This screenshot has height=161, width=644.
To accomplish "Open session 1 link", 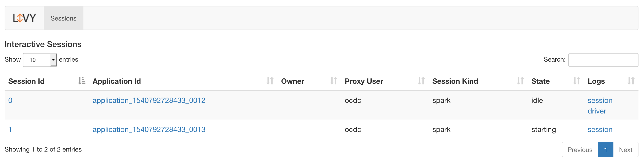I will [x=10, y=130].
